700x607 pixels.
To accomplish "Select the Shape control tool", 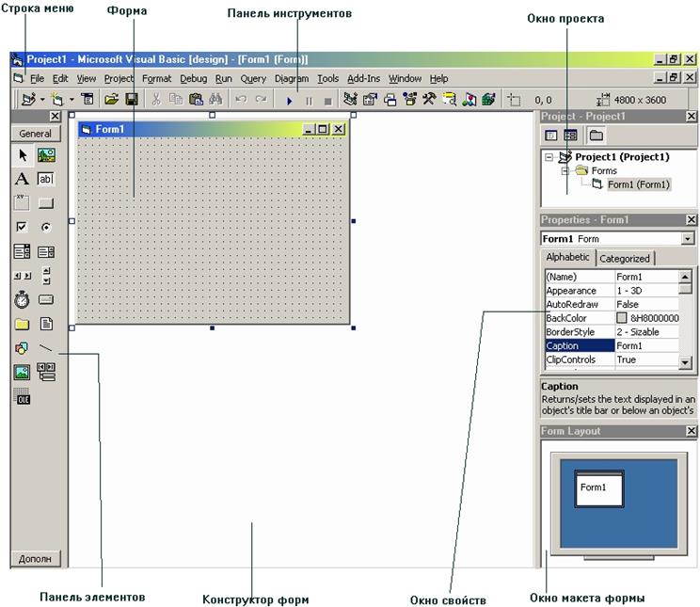I will tap(22, 348).
